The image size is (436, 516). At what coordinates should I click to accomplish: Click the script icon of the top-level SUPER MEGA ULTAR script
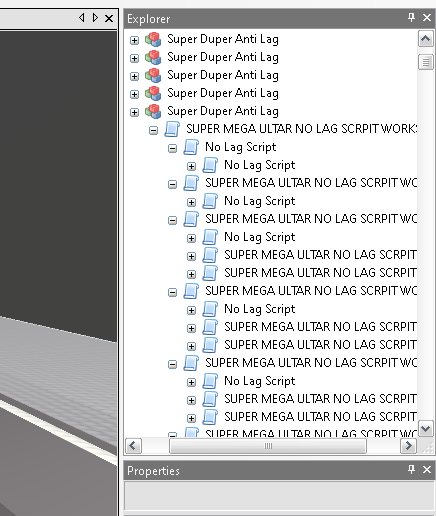click(x=172, y=129)
